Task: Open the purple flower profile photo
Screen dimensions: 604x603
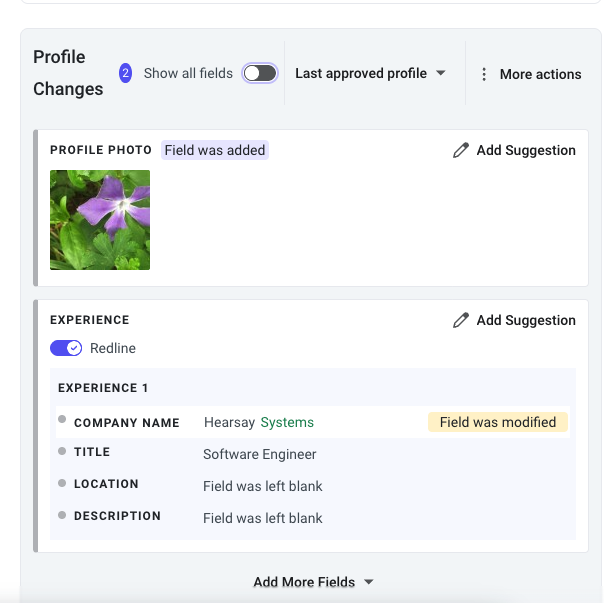Action: (x=100, y=220)
